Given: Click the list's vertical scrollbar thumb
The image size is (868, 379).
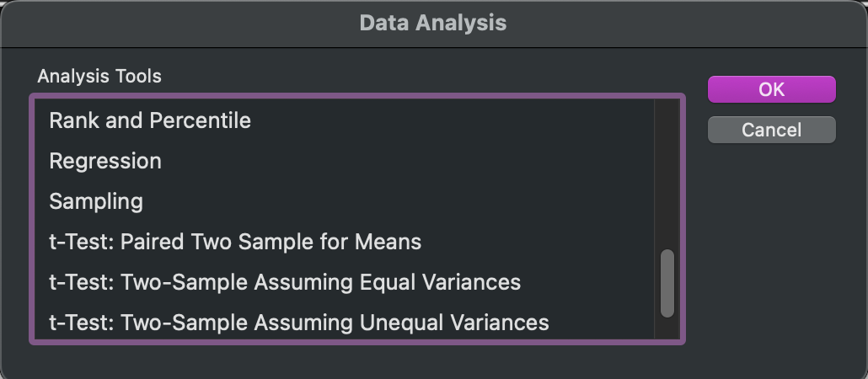Looking at the screenshot, I should 667,283.
